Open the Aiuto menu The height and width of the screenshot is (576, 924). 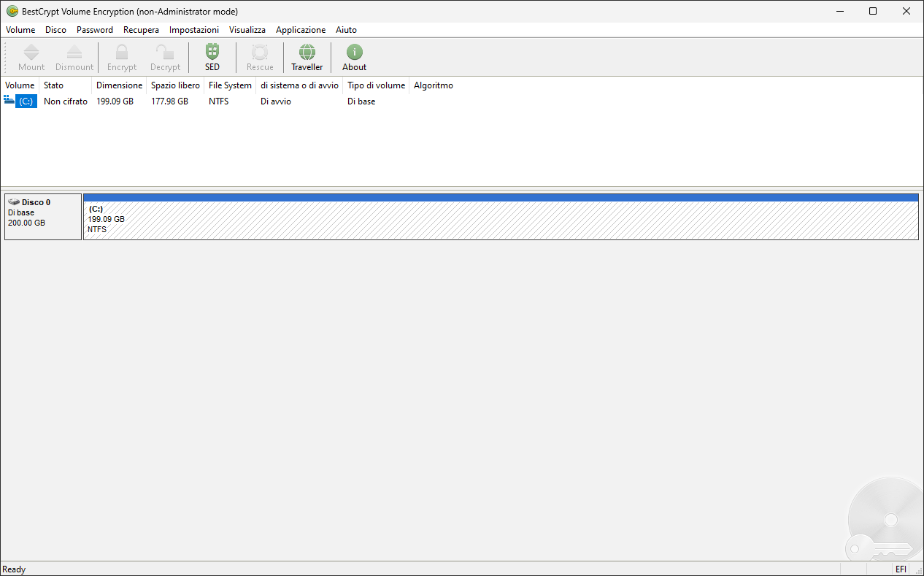click(x=346, y=30)
